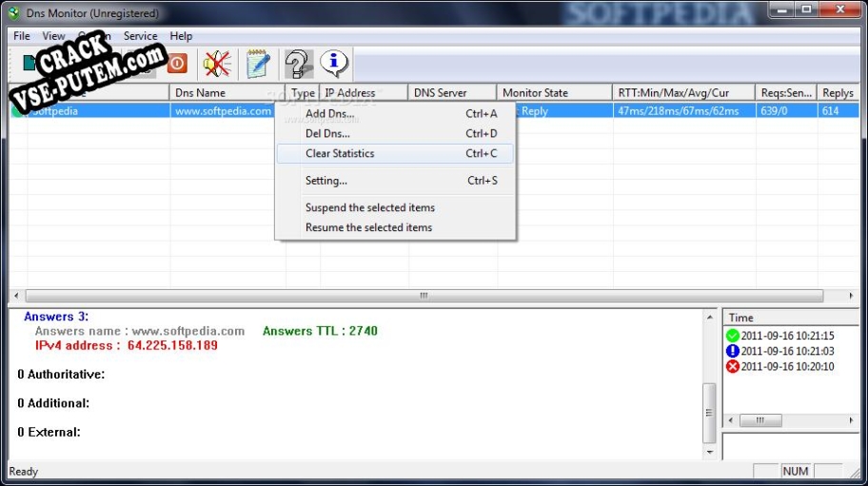Choose Del Dns... from context menu
This screenshot has width=868, height=486.
click(x=327, y=134)
